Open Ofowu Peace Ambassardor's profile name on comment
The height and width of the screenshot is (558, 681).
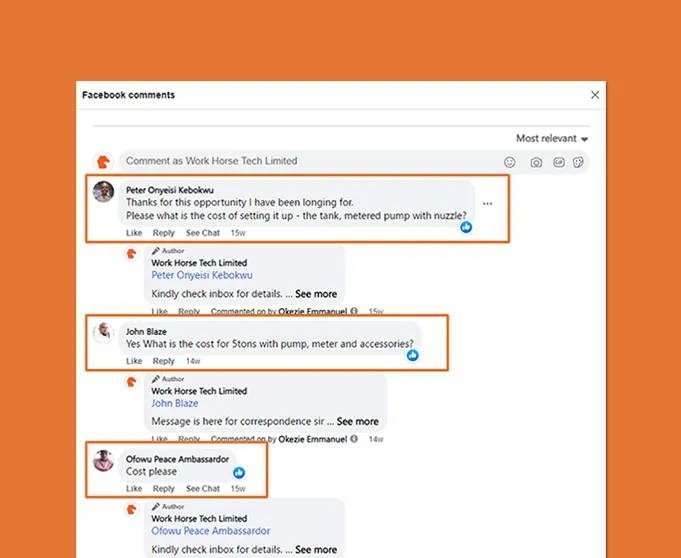[177, 459]
